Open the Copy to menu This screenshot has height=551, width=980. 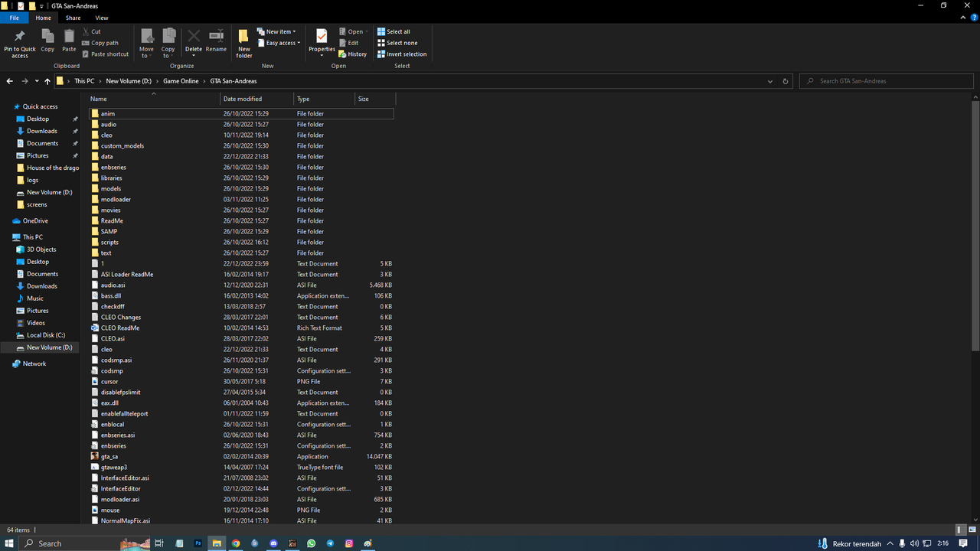point(168,43)
